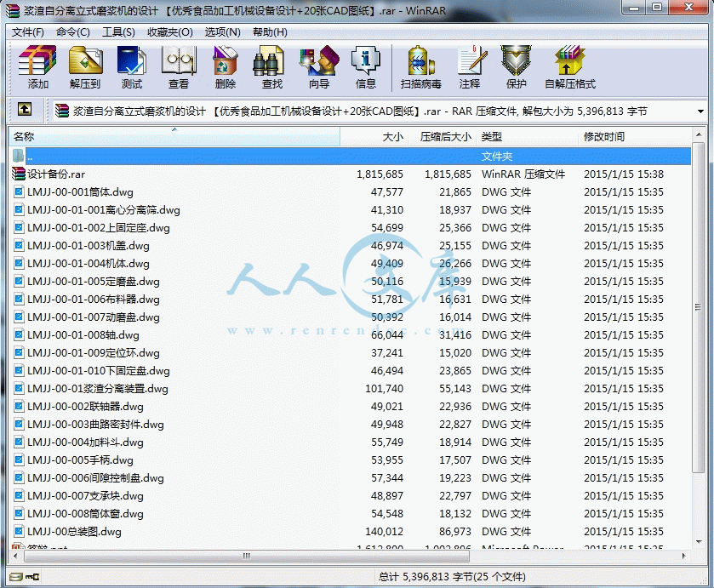This screenshot has height=588, width=714.
Task: Select the 设计备份.rar archive icon
Action: pos(19,174)
